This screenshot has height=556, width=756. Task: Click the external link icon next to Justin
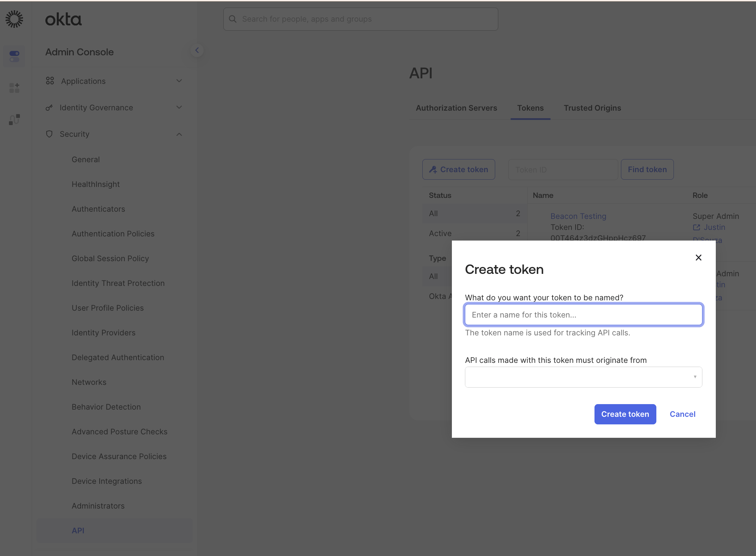pos(697,227)
